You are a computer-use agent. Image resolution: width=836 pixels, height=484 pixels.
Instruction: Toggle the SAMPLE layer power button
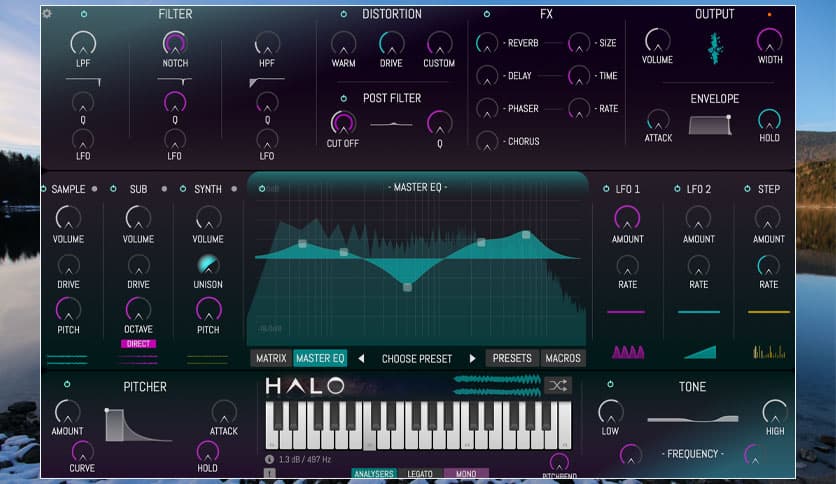click(x=43, y=189)
